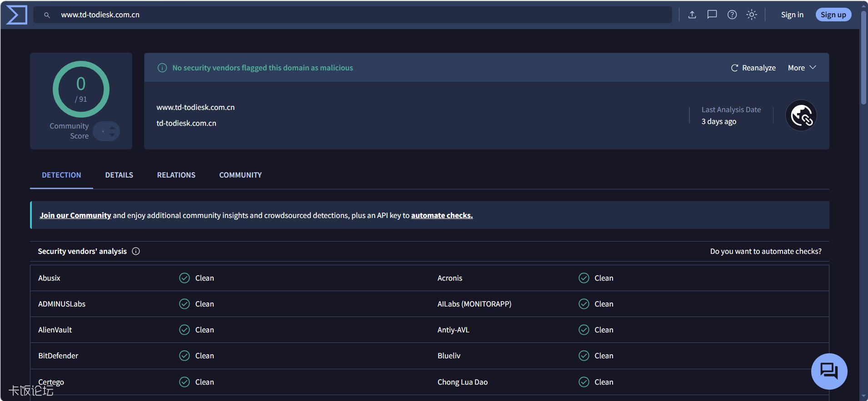
Task: Click the Certego Clean check icon
Action: [x=185, y=382]
